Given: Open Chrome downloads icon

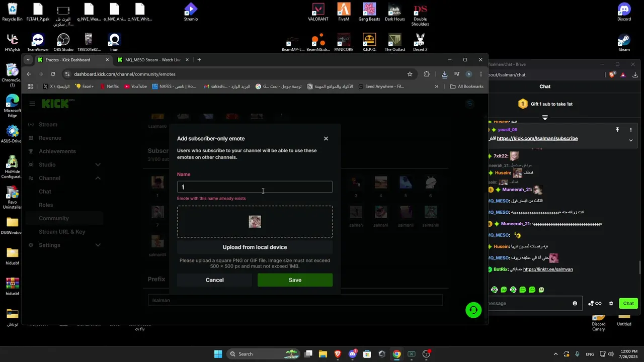Looking at the screenshot, I should tap(445, 74).
